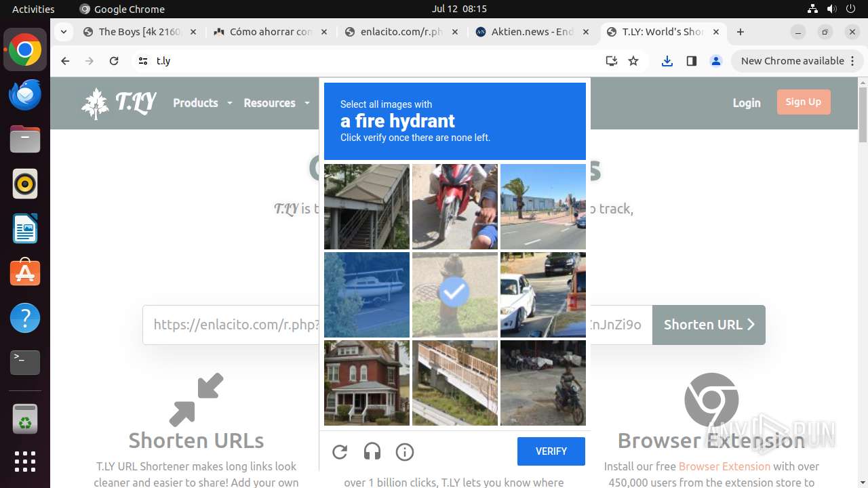This screenshot has height=488, width=868.
Task: Open Trash from dock
Action: click(x=25, y=419)
